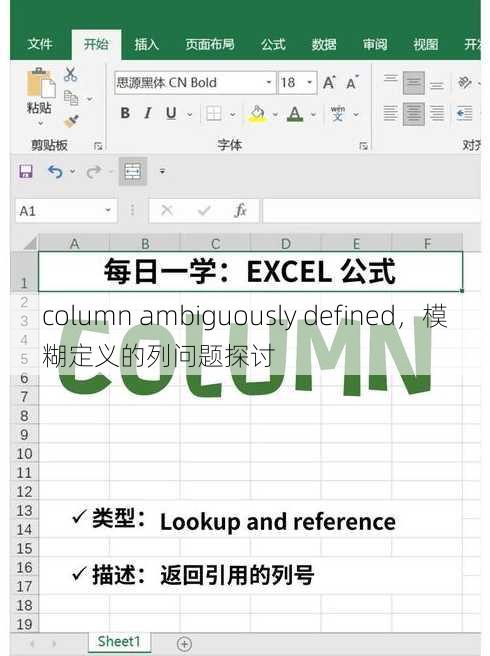
Task: Click the Paste clipboard icon
Action: 40,82
